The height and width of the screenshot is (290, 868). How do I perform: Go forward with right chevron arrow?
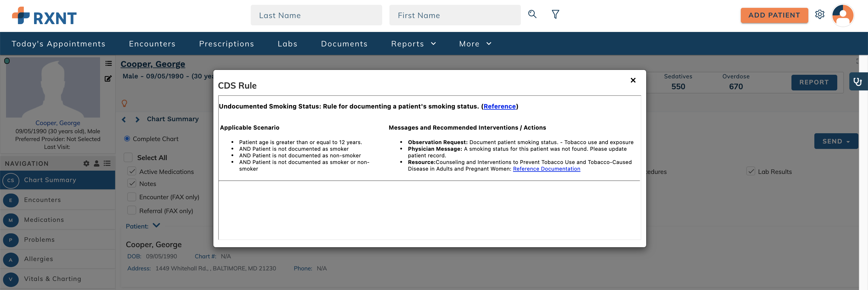[x=137, y=119]
